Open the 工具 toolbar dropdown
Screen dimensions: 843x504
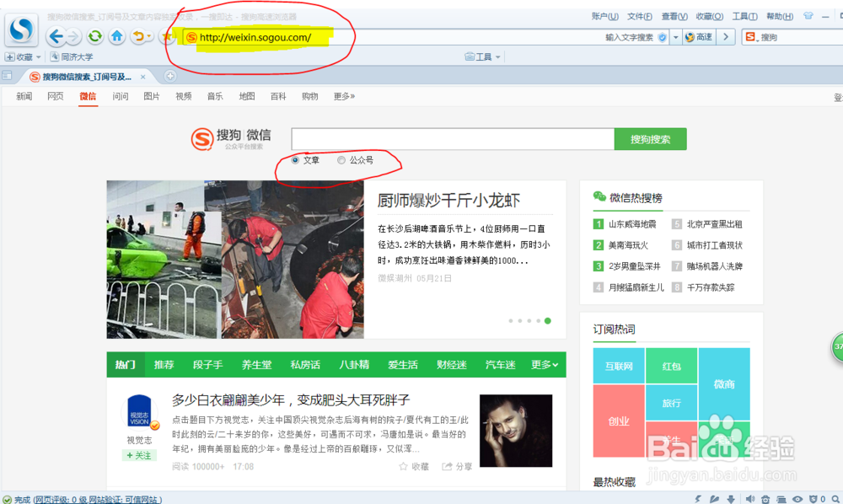pyautogui.click(x=482, y=56)
